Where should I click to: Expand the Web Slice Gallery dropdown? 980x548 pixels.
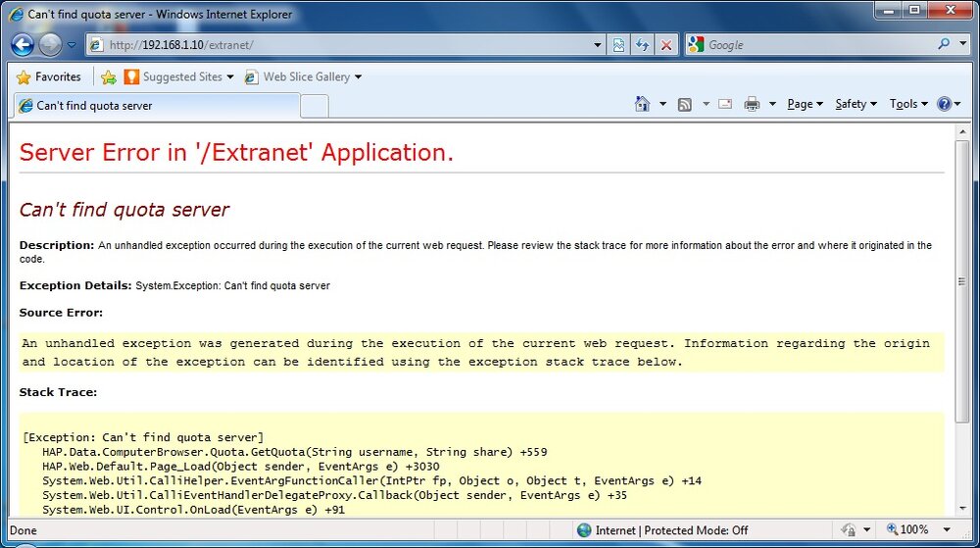point(358,76)
